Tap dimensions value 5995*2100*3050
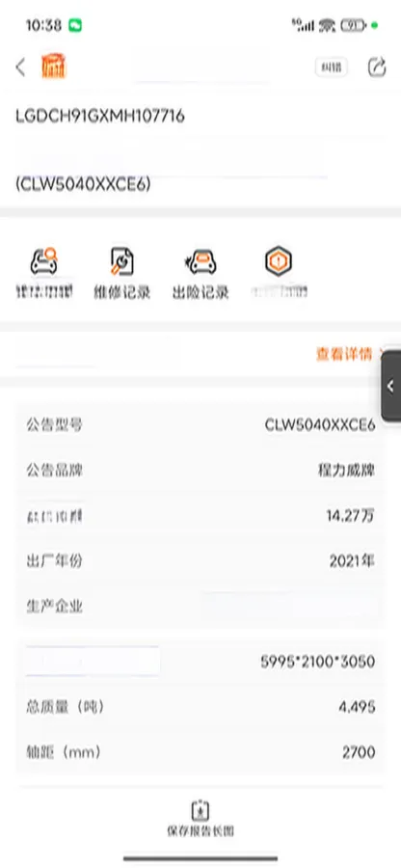This screenshot has height=868, width=401. (x=318, y=662)
